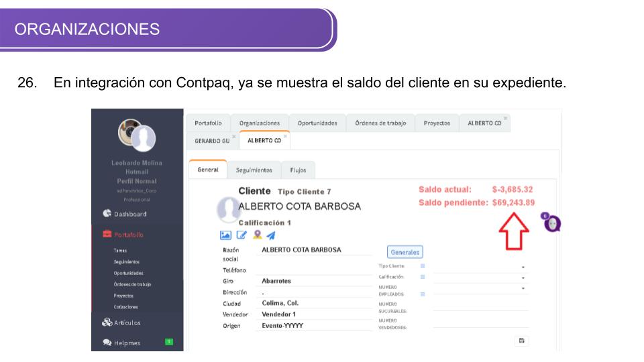
Task: Open the map location pin icon
Action: point(257,235)
